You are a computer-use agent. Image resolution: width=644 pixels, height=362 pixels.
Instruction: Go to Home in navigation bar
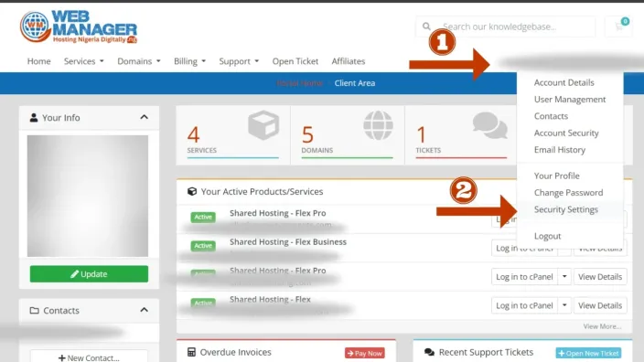coord(39,61)
